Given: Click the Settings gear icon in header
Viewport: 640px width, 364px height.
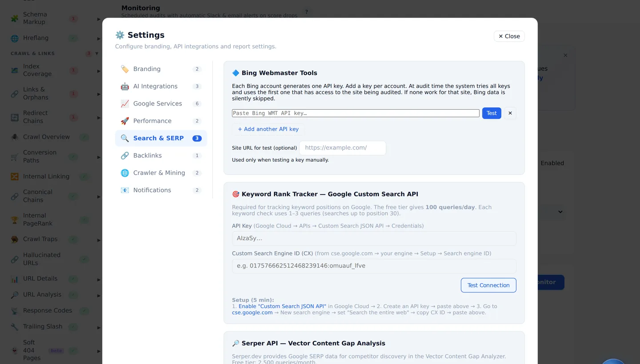Looking at the screenshot, I should [120, 35].
